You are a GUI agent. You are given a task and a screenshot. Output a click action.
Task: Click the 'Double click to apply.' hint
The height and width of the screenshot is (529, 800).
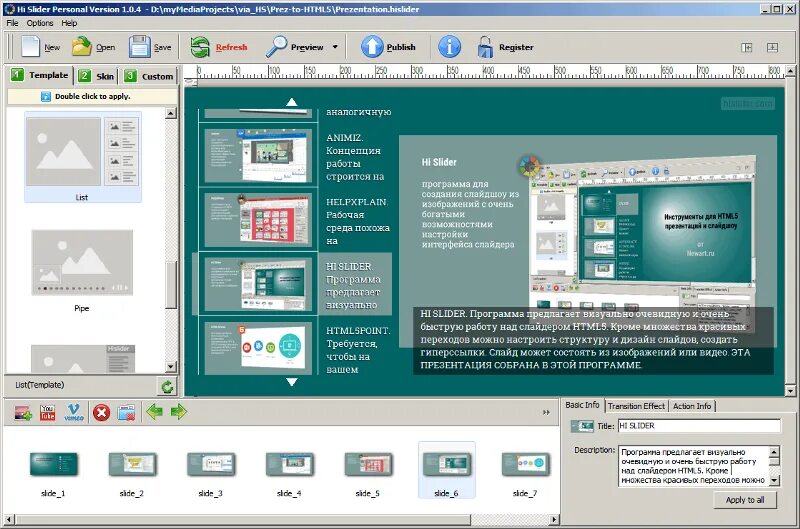[x=92, y=96]
